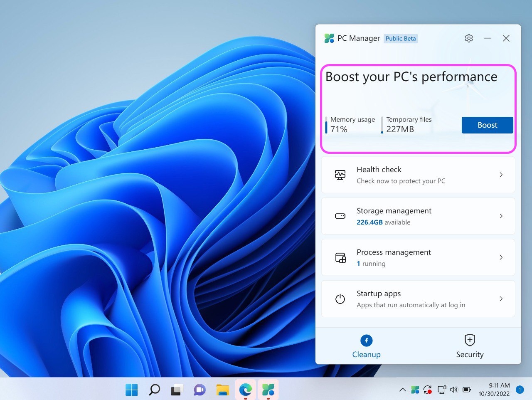532x400 pixels.
Task: Click the Storage management drive icon
Action: [340, 216]
